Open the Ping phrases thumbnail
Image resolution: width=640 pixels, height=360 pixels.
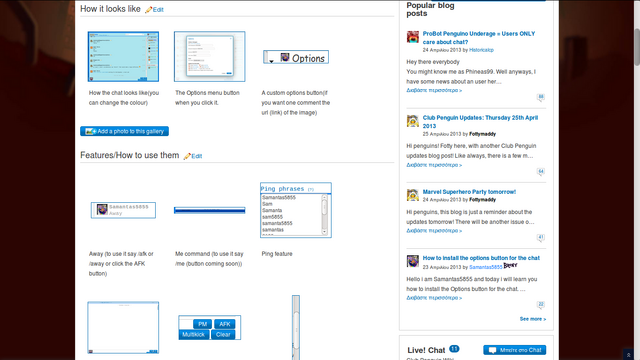[x=296, y=210]
